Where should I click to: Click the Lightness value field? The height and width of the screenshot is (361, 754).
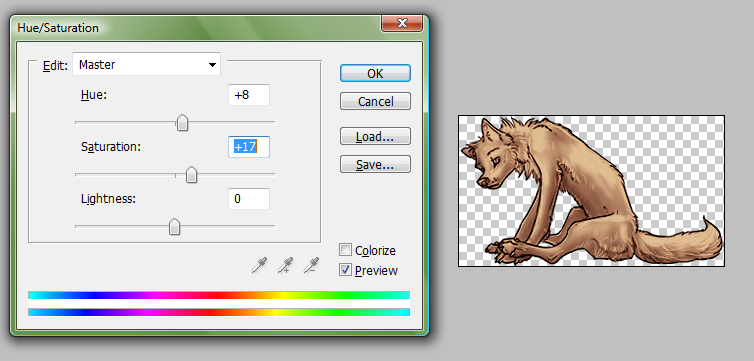(x=249, y=199)
